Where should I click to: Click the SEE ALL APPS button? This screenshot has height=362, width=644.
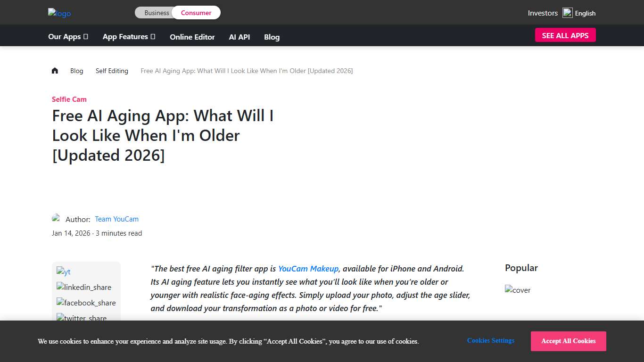click(x=565, y=35)
